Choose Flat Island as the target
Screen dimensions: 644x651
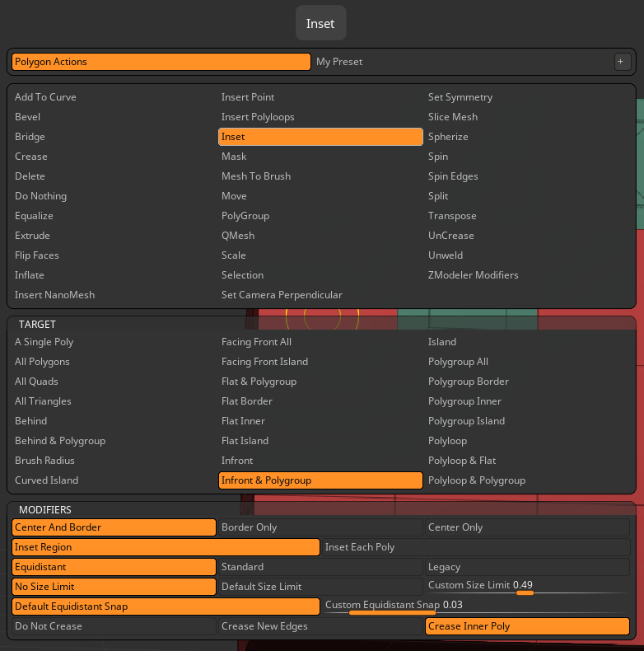click(x=245, y=441)
